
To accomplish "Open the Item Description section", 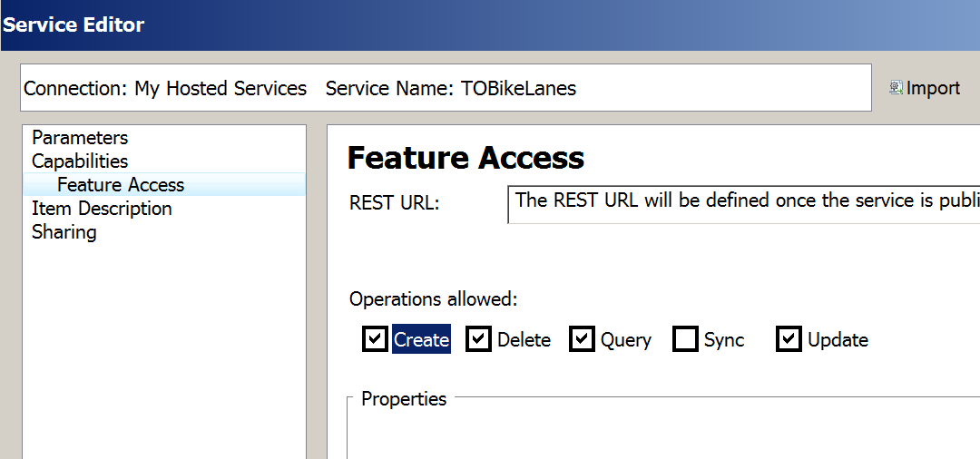I will pyautogui.click(x=102, y=209).
